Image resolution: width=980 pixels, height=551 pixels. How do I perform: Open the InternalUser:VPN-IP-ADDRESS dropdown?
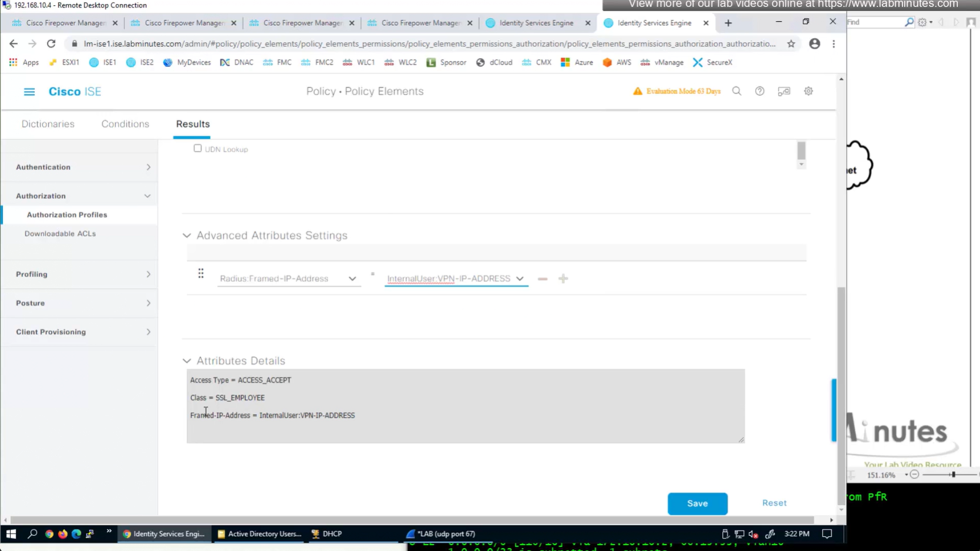pyautogui.click(x=520, y=279)
